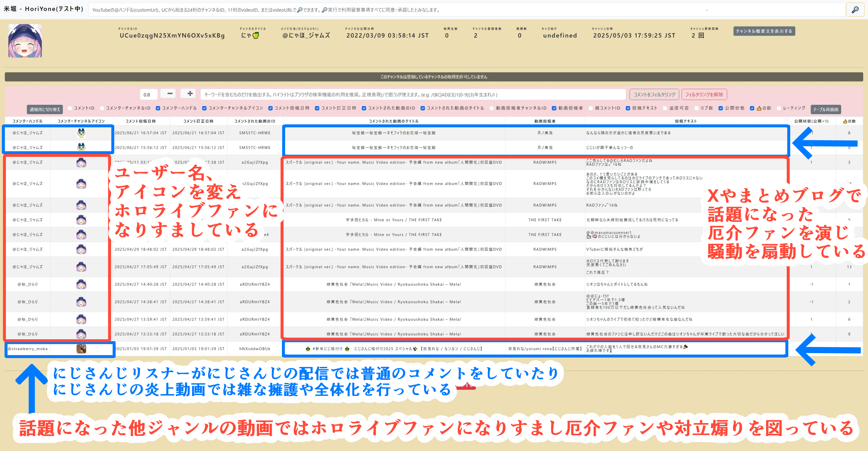Click commenter icon in last 桜_ひらり row
The image size is (868, 451).
81,334
